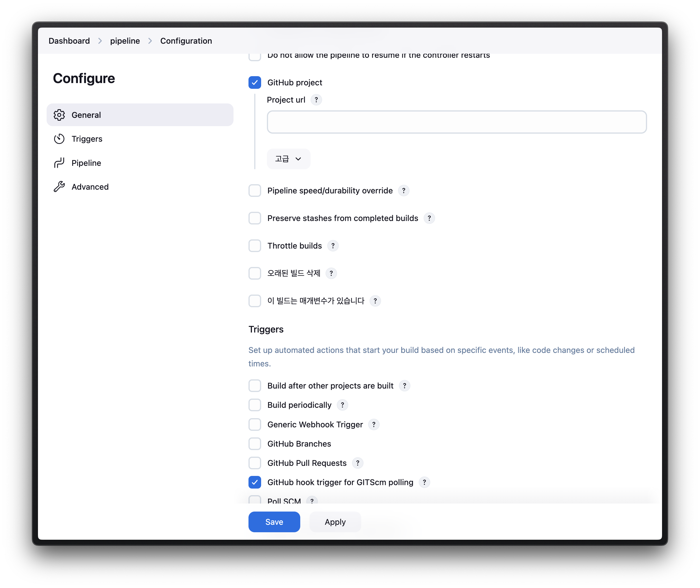Check 이 빌드는 매개변수가 있습니다 checkbox
The width and height of the screenshot is (700, 588).
[x=255, y=301]
